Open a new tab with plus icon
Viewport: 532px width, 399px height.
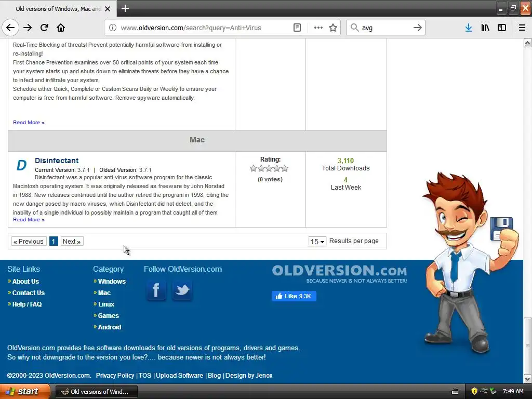point(125,8)
